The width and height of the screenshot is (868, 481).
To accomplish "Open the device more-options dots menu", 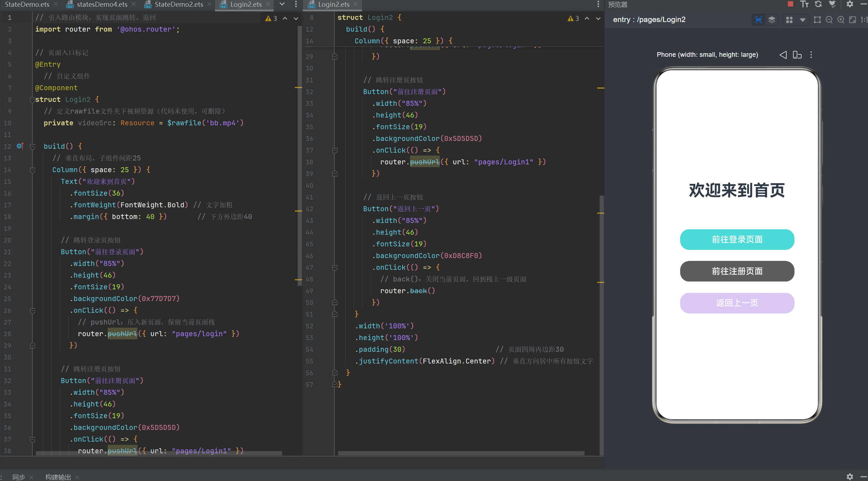I will click(x=811, y=55).
